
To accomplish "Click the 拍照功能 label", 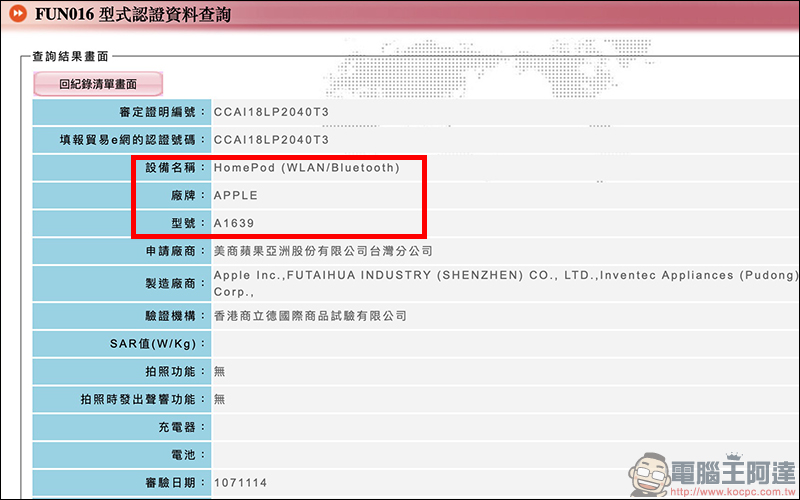I will [176, 371].
